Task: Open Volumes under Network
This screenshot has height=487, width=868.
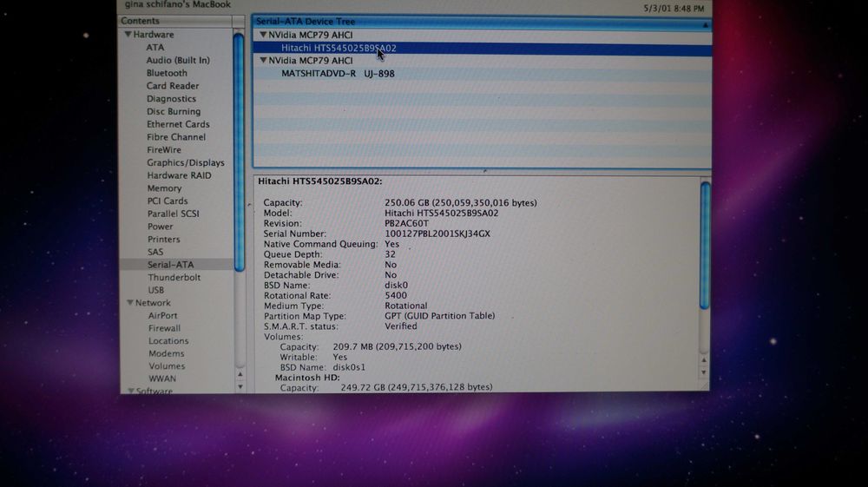Action: point(167,366)
